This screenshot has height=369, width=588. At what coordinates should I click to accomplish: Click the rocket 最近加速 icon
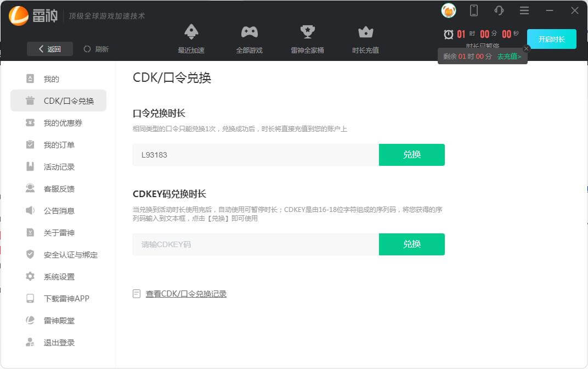click(x=191, y=32)
